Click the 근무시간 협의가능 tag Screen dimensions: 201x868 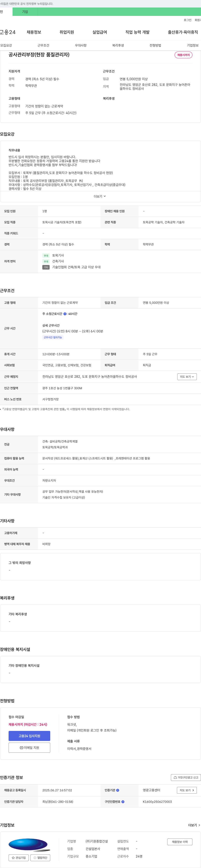pyautogui.click(x=53, y=337)
